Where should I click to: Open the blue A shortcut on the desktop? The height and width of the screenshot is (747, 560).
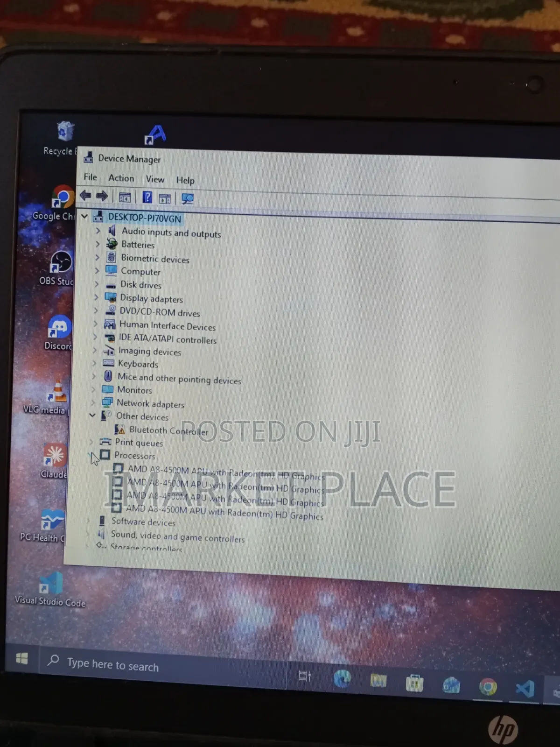[155, 134]
